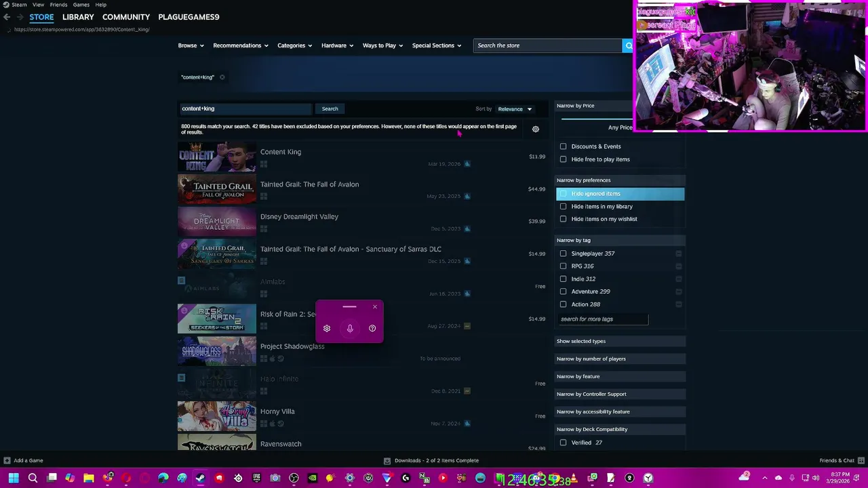Exclude the Singleplayer tag minus icon
This screenshot has height=488, width=868.
coord(678,253)
